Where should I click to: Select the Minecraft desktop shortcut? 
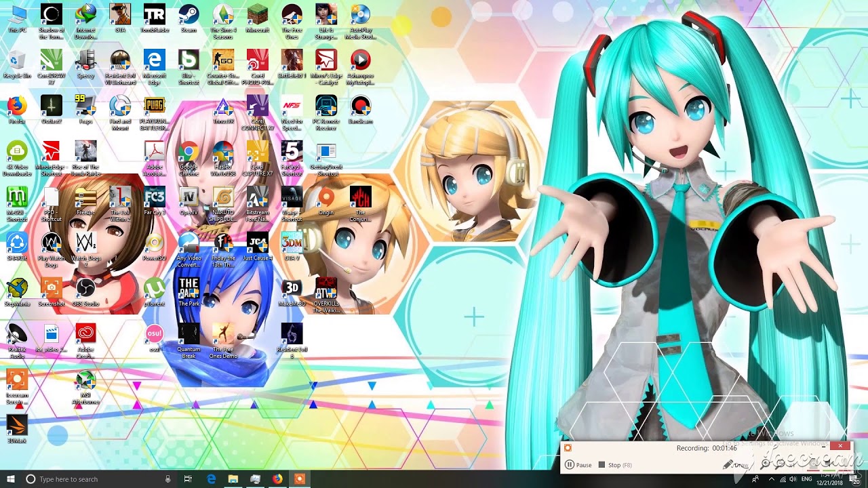tap(257, 18)
